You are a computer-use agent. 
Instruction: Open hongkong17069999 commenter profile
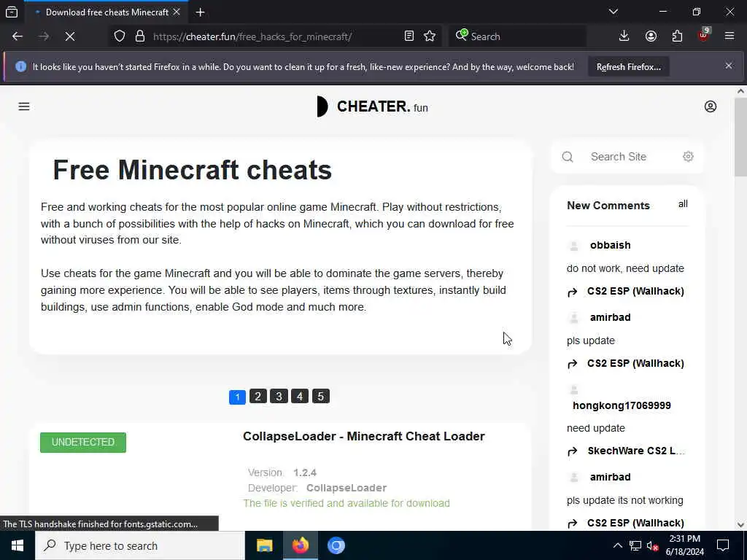[x=622, y=405]
